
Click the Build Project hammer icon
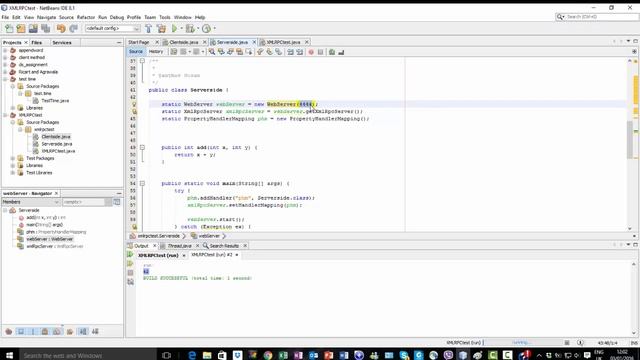click(x=149, y=28)
